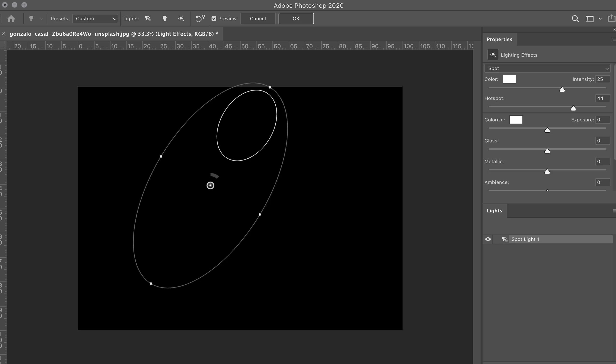The image size is (616, 364).
Task: Select the Lights panel tab
Action: 494,211
